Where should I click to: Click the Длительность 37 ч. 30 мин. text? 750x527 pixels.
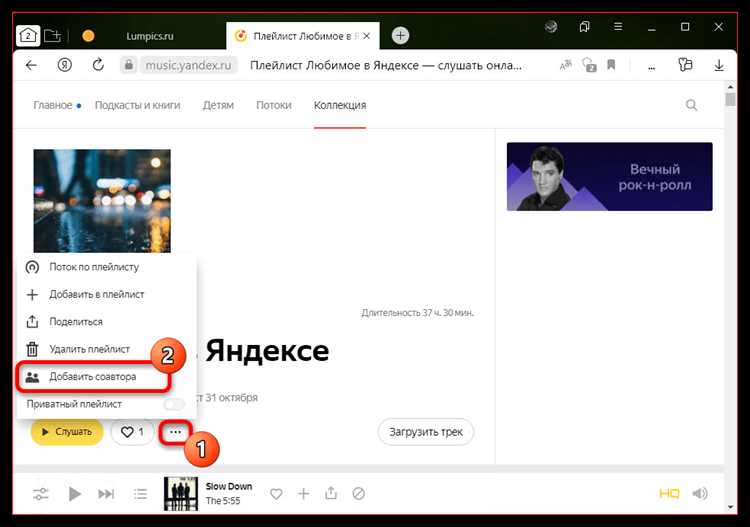click(x=418, y=313)
